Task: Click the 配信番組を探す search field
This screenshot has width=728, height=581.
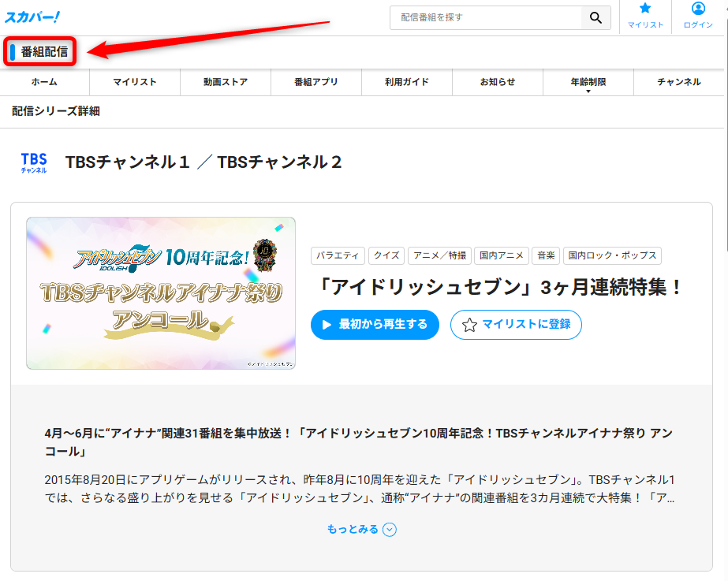Action: coord(481,17)
